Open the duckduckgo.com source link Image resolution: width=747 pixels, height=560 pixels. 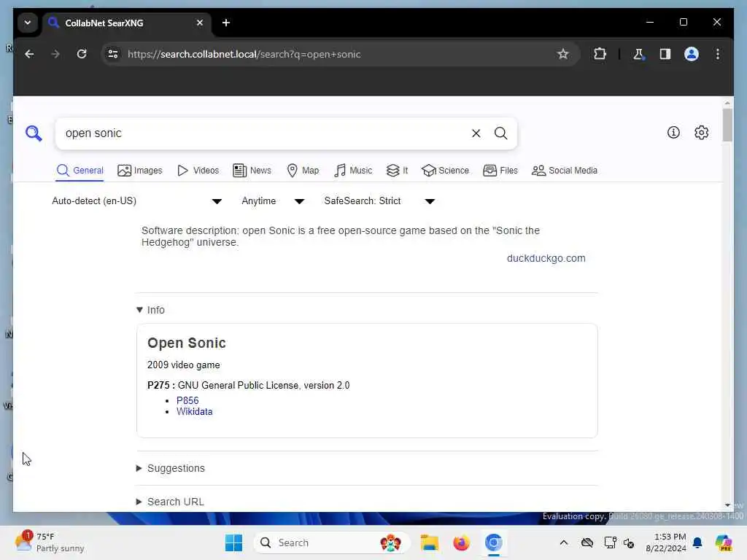pyautogui.click(x=546, y=258)
